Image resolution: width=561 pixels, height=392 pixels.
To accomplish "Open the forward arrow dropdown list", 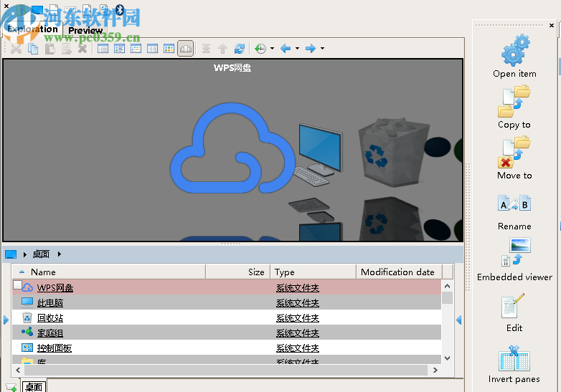I will [x=322, y=48].
